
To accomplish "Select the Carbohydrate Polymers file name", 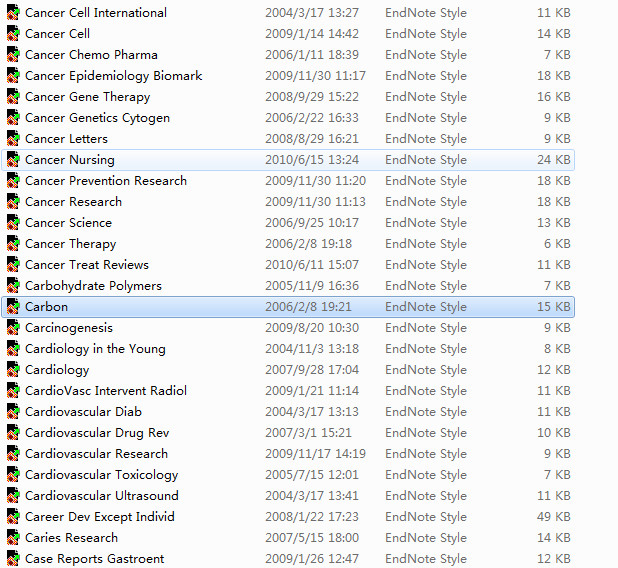I will [93, 286].
